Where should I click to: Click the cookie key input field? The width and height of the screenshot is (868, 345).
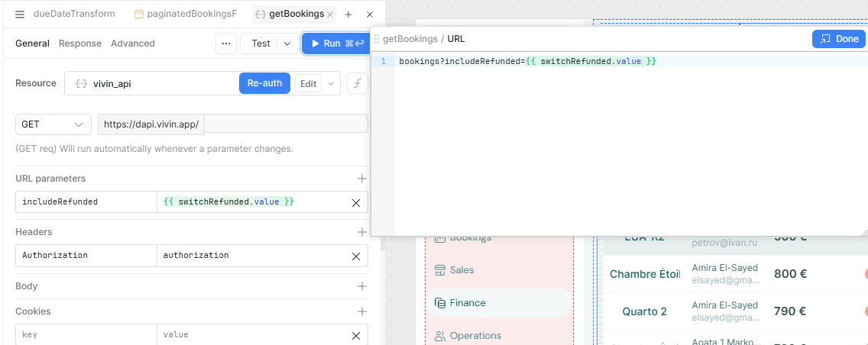pos(86,335)
